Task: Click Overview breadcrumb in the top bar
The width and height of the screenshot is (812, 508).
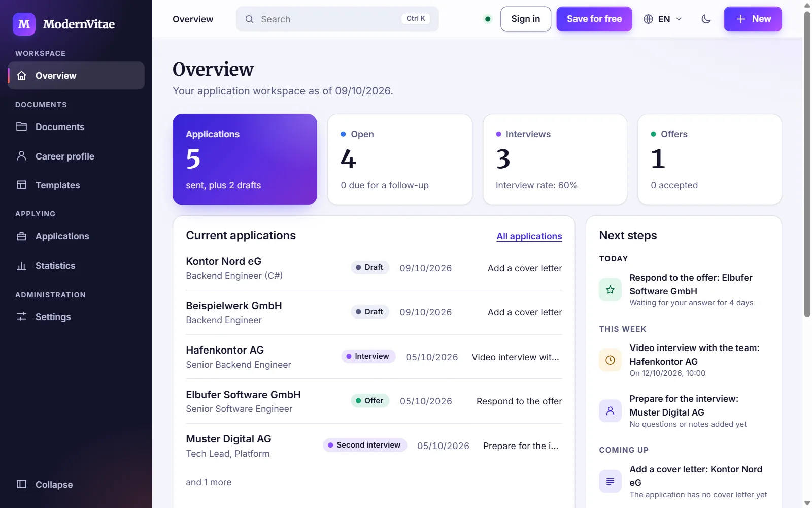Action: pos(193,19)
